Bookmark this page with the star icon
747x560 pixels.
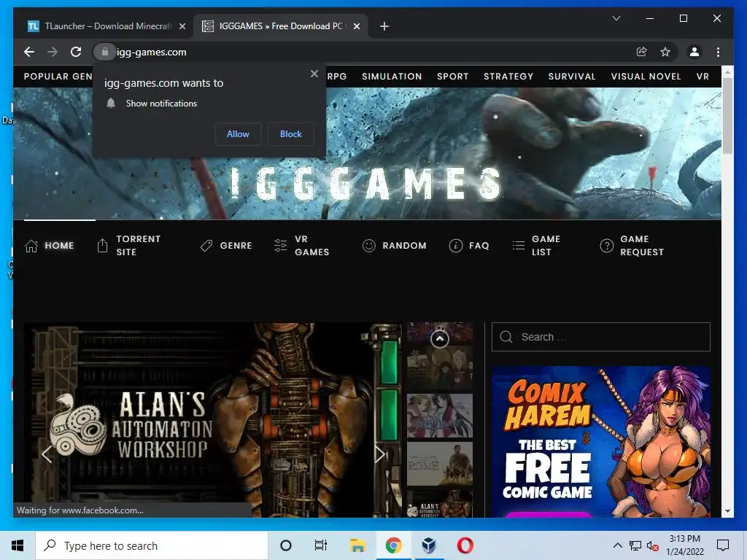[665, 52]
